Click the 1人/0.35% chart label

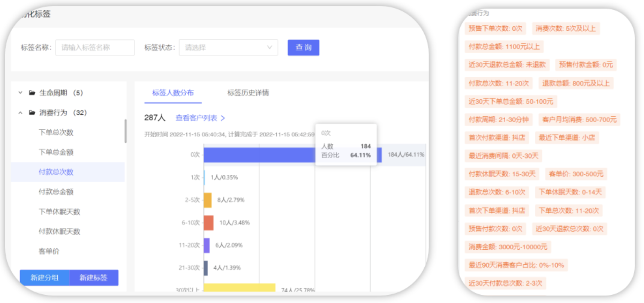click(x=224, y=177)
